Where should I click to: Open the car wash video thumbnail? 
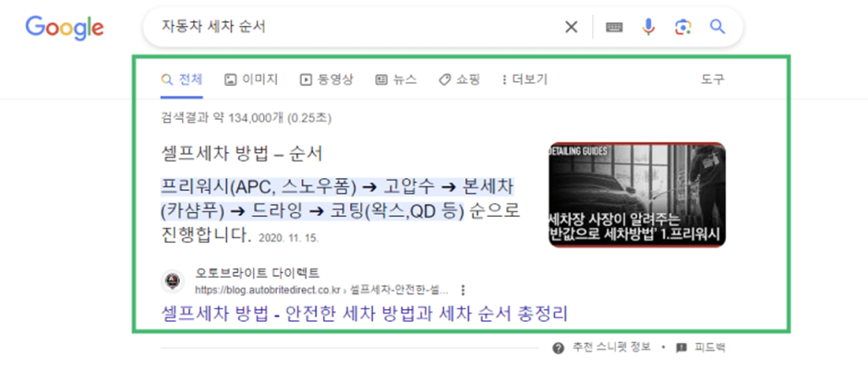click(x=636, y=195)
